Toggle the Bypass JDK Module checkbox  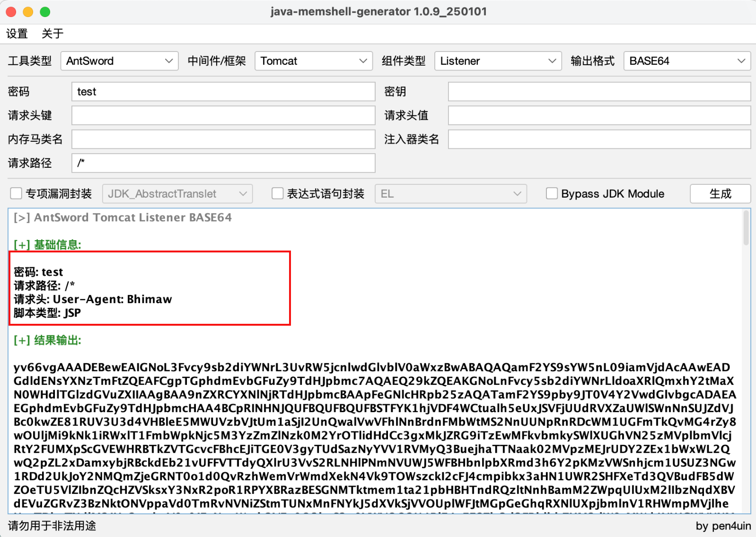click(552, 193)
